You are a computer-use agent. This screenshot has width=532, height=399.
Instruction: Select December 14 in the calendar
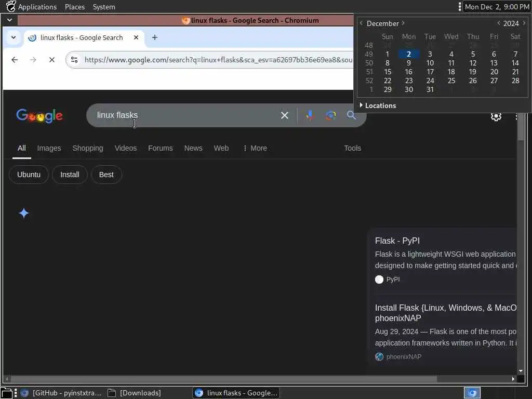[x=515, y=63]
